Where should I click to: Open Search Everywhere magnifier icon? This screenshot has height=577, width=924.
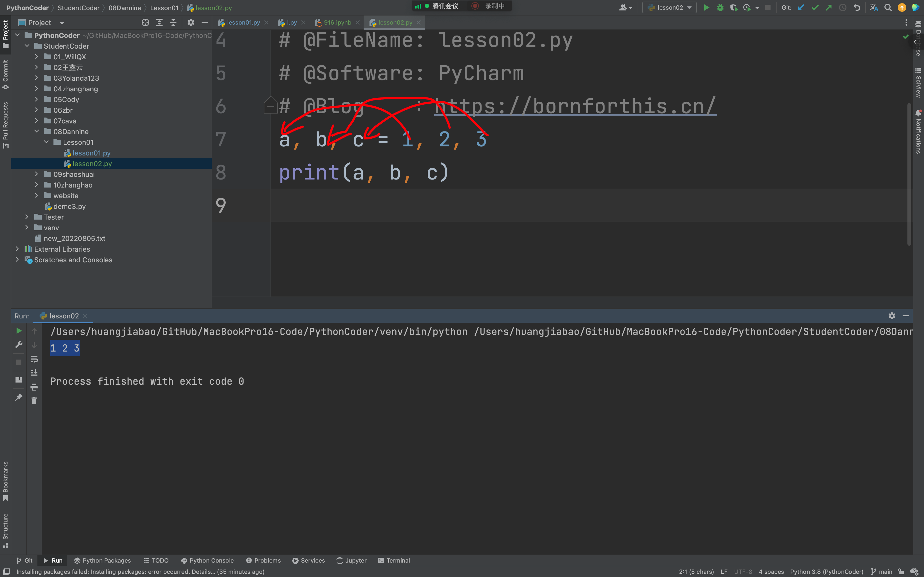pyautogui.click(x=888, y=8)
